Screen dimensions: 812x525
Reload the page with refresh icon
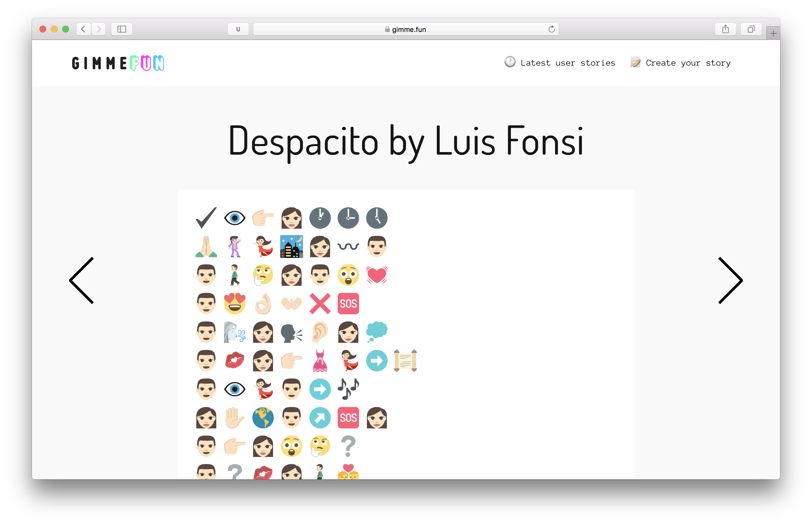551,29
